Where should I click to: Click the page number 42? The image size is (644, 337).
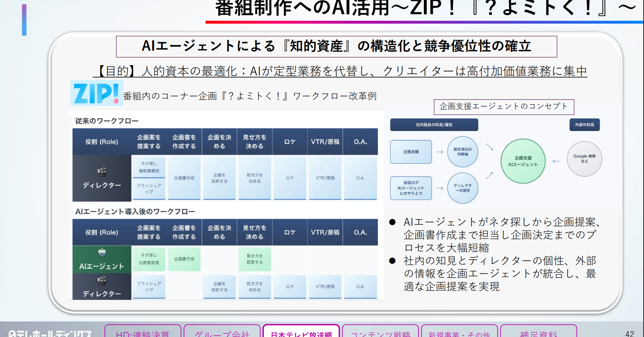click(630, 333)
